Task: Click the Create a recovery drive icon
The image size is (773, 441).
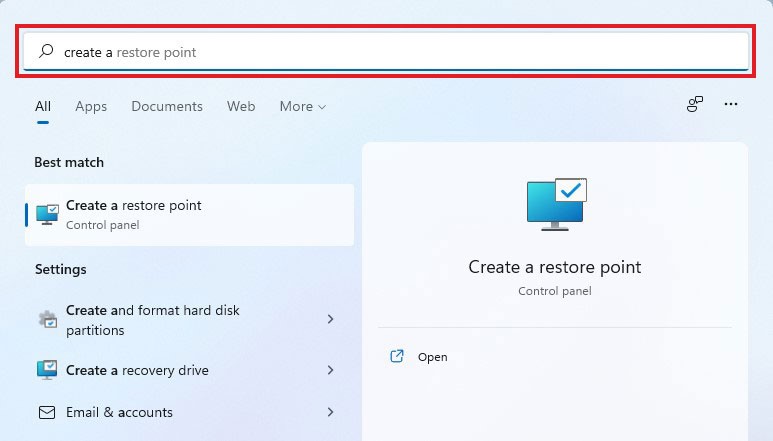Action: point(47,370)
